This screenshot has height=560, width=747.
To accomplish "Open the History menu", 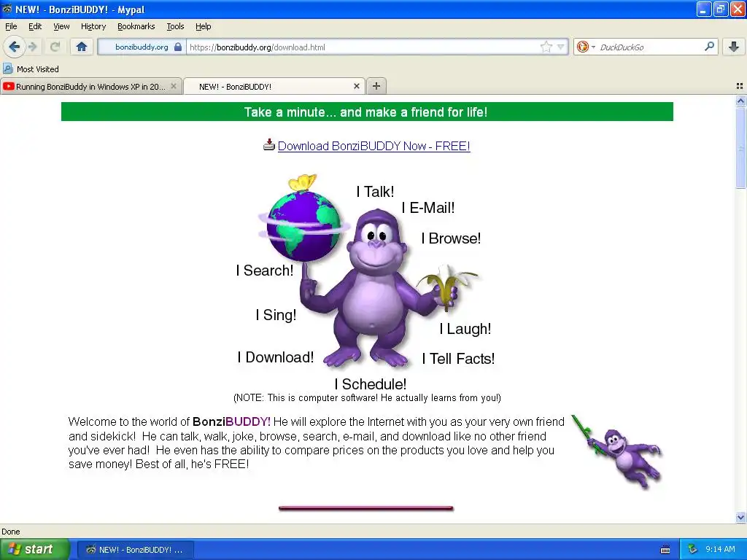I will (x=93, y=26).
